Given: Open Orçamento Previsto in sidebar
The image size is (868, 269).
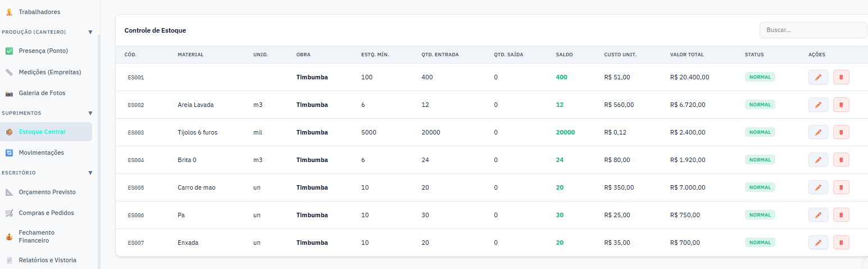Looking at the screenshot, I should (47, 192).
